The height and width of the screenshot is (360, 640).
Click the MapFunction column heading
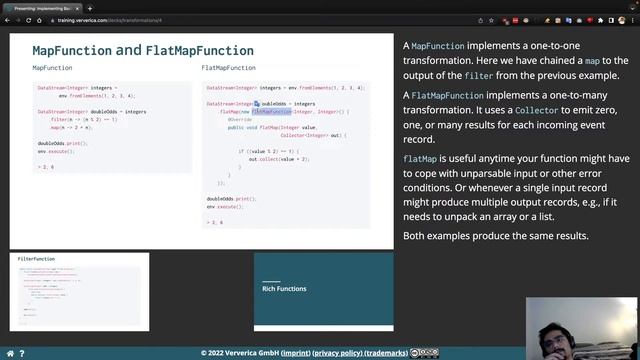pyautogui.click(x=52, y=68)
